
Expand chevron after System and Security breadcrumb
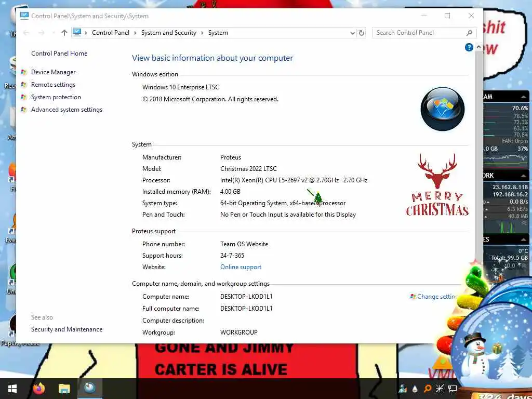click(x=202, y=33)
